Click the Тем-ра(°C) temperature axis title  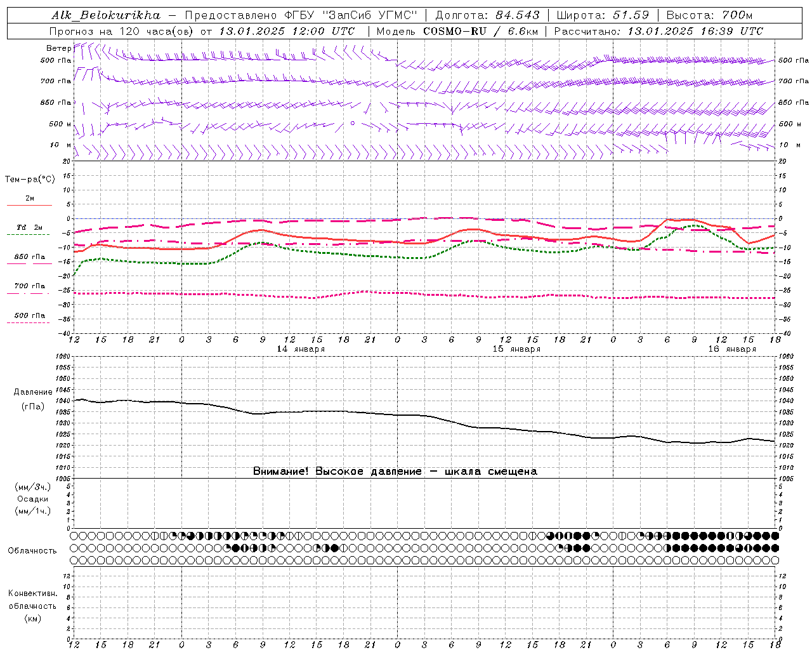point(30,180)
